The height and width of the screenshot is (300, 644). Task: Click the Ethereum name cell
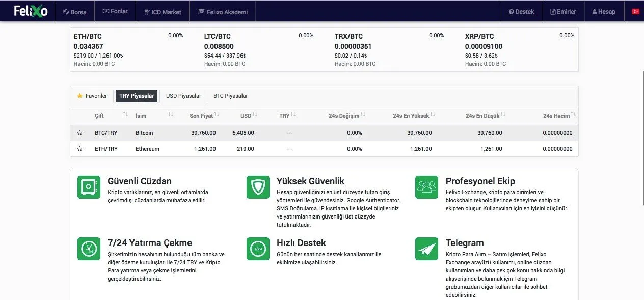click(x=148, y=149)
